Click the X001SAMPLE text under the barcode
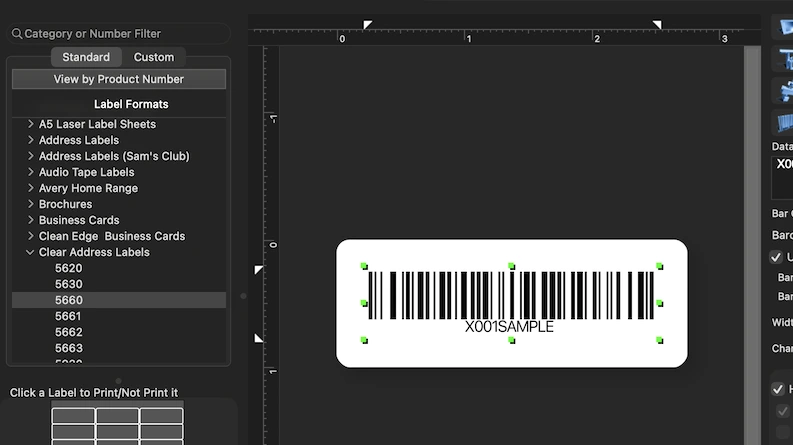The height and width of the screenshot is (445, 793). point(509,327)
